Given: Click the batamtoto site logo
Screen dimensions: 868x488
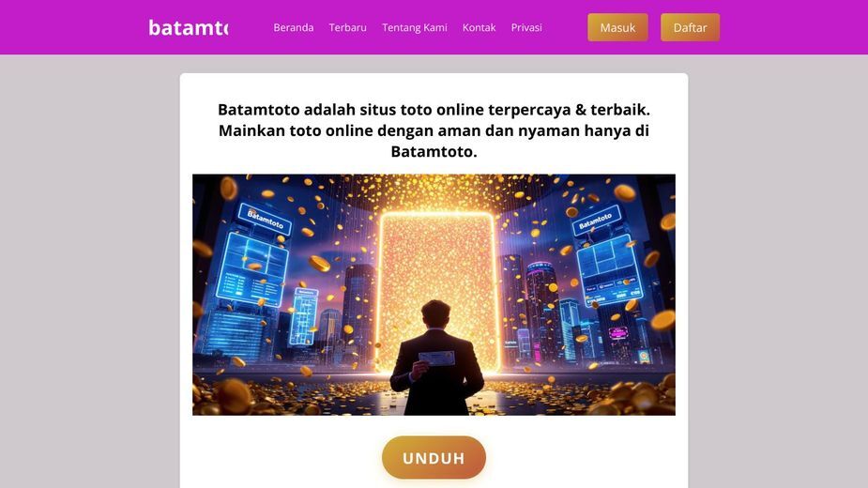Looking at the screenshot, I should [189, 27].
